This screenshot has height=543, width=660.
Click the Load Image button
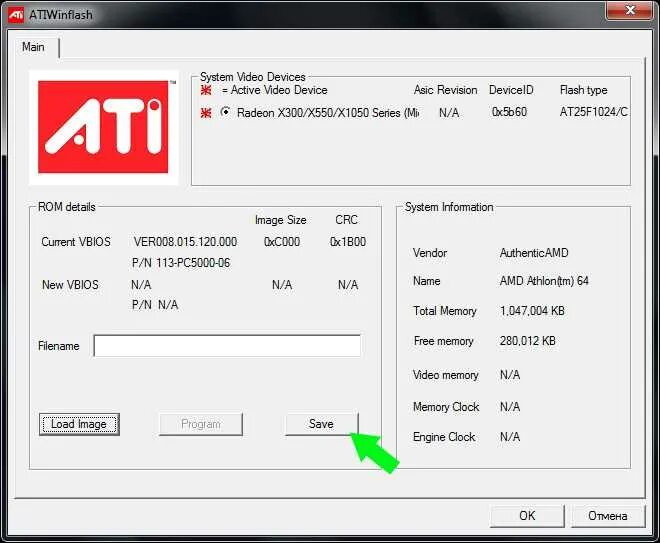click(79, 424)
